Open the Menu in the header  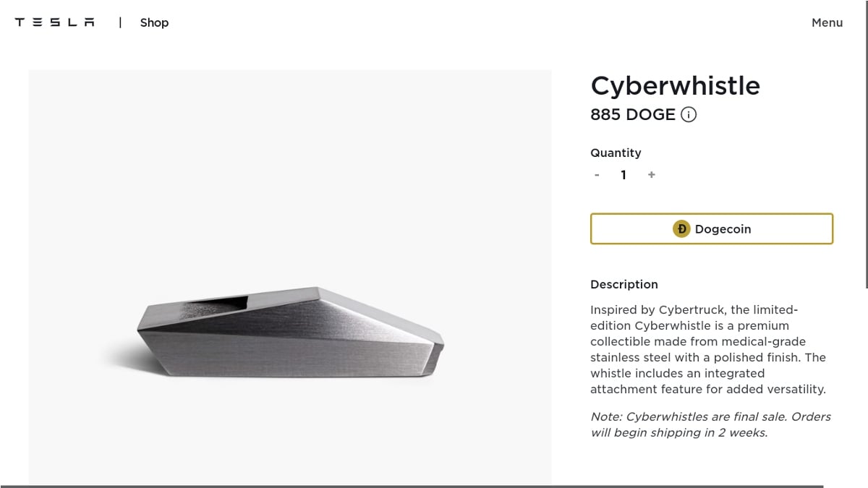[827, 22]
